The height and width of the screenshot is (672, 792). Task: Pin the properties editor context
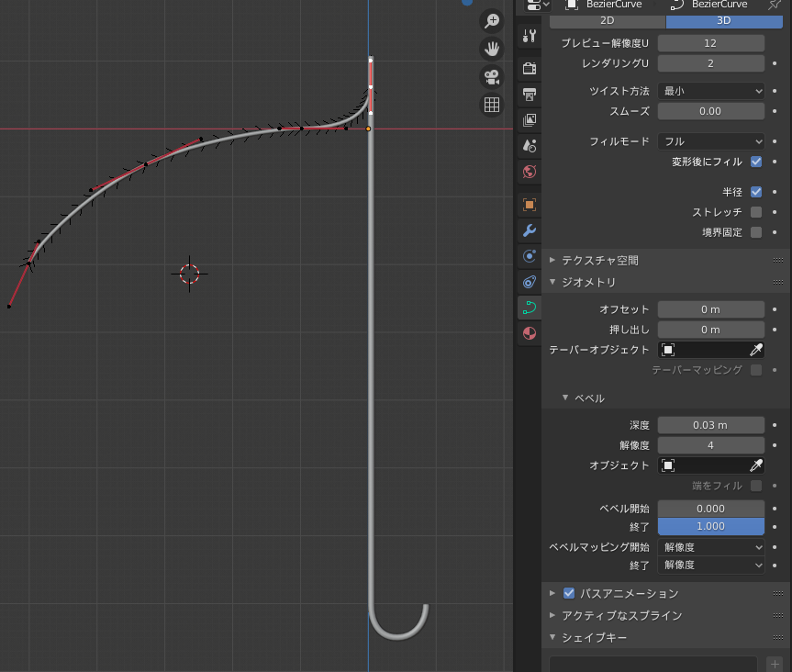774,5
